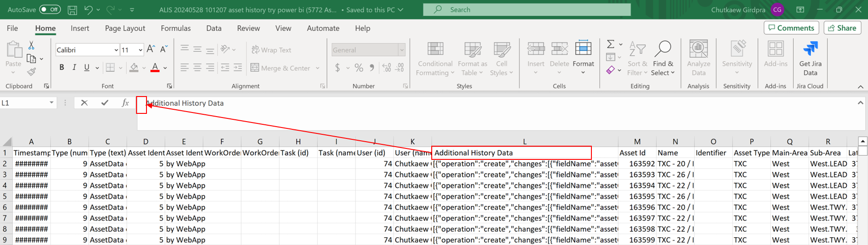The height and width of the screenshot is (245, 868).
Task: Click the AutoSum sigma icon
Action: tap(611, 44)
